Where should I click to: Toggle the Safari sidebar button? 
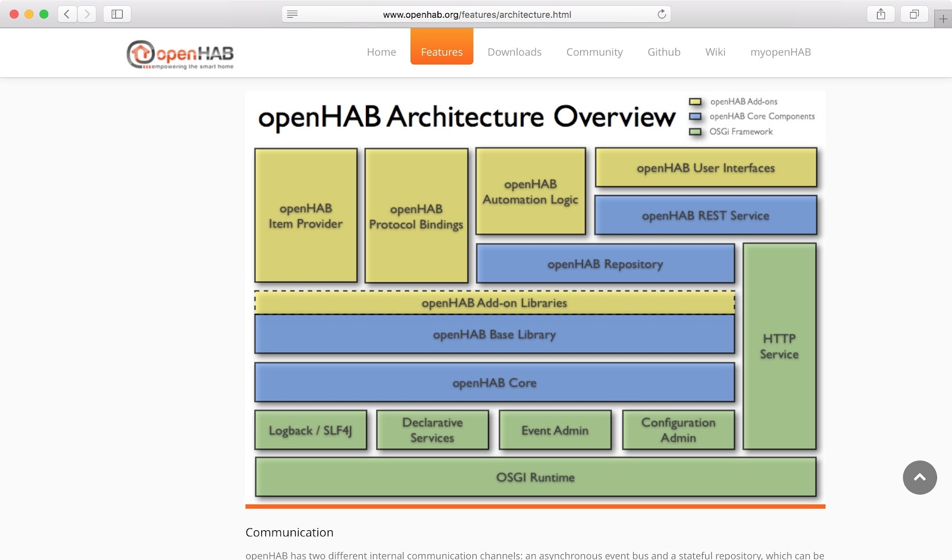pos(117,14)
